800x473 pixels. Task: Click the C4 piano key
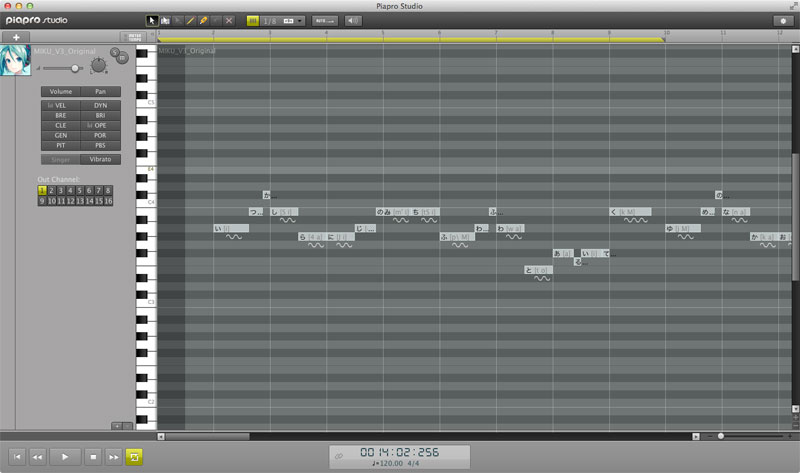click(146, 205)
